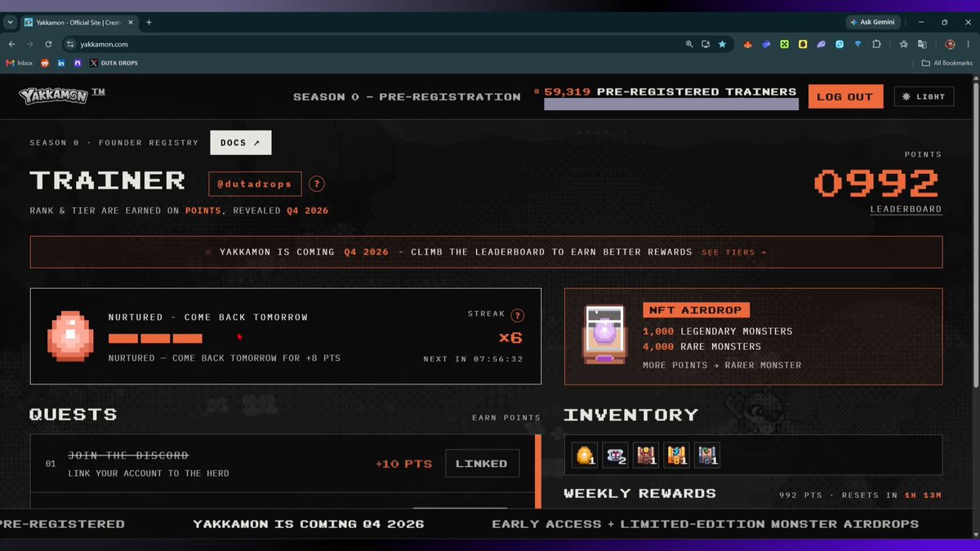Click the Yakkamon logo in the header
980x551 pixels.
tap(62, 96)
